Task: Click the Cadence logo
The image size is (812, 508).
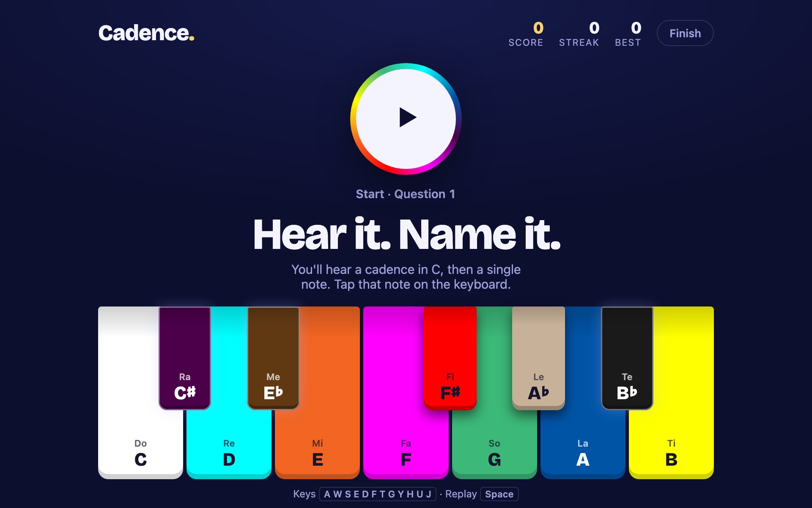Action: (146, 33)
